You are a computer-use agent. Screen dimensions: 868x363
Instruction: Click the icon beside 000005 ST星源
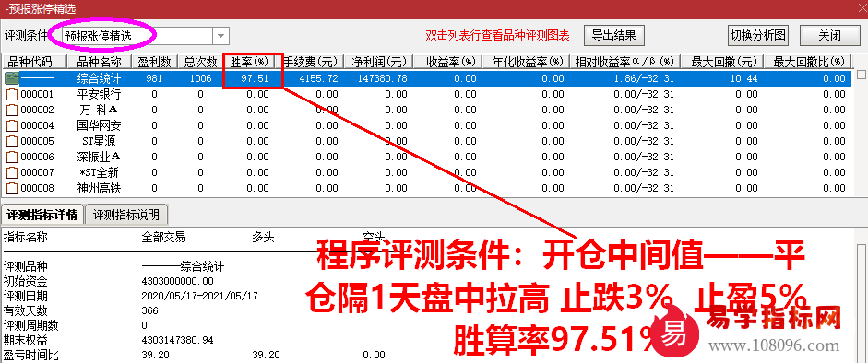click(x=11, y=142)
